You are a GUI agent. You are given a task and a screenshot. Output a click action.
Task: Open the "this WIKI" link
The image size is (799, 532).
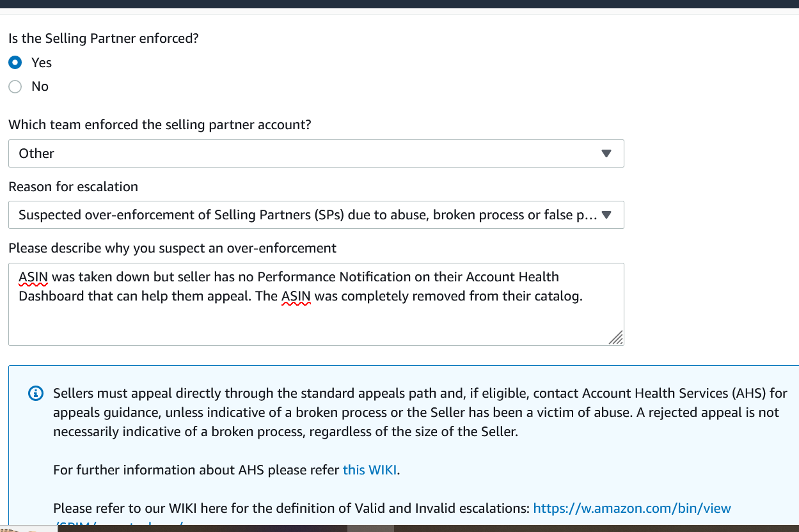370,470
